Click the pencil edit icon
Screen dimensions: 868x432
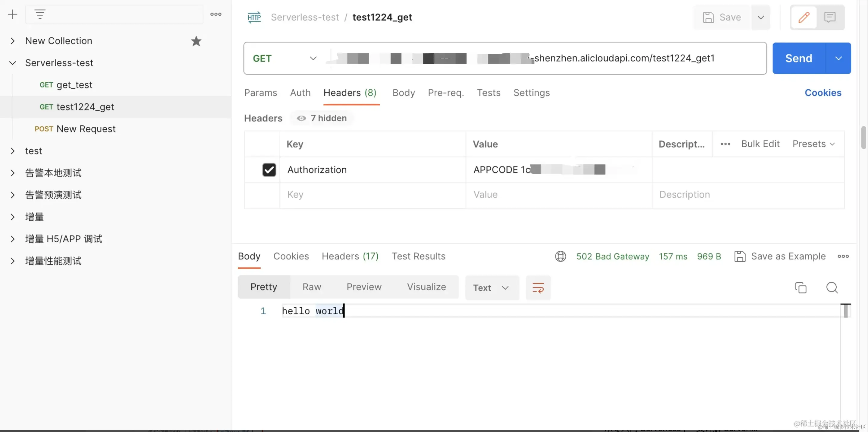point(804,17)
